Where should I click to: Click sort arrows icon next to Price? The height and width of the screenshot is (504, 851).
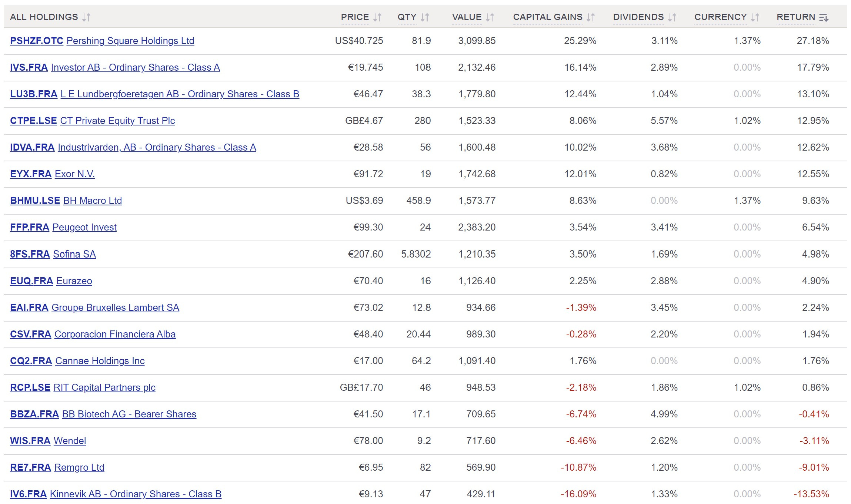[377, 17]
